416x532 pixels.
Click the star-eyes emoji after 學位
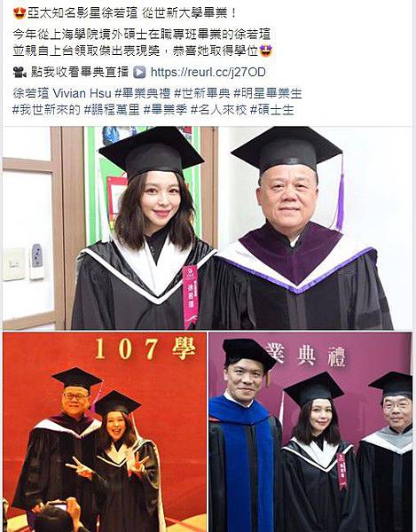click(x=266, y=51)
